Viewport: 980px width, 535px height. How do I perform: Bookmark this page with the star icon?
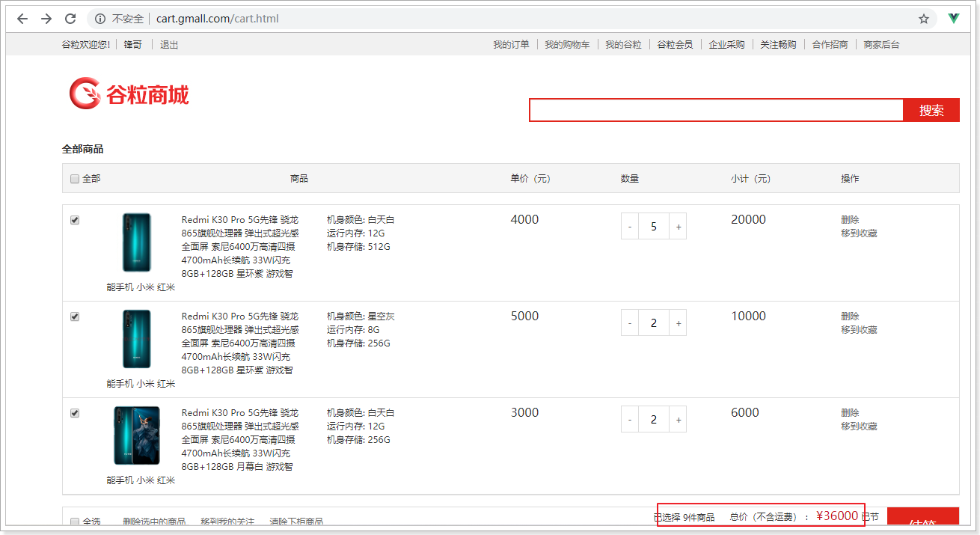pos(924,19)
